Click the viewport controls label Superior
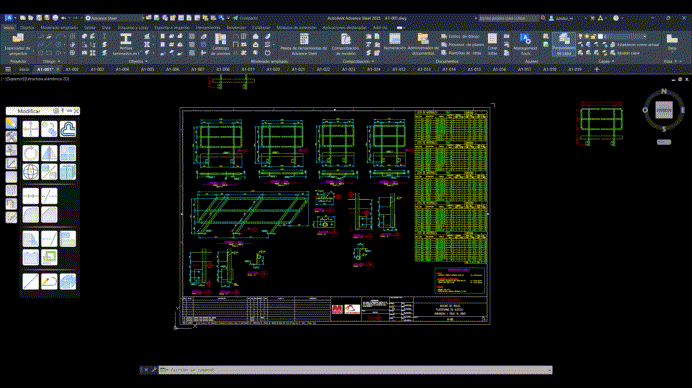 (15, 79)
